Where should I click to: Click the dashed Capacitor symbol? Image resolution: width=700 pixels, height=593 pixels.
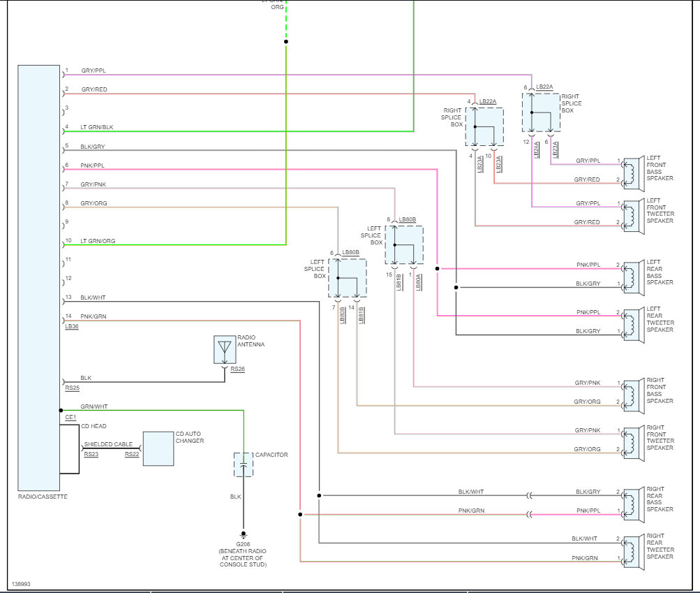244,464
